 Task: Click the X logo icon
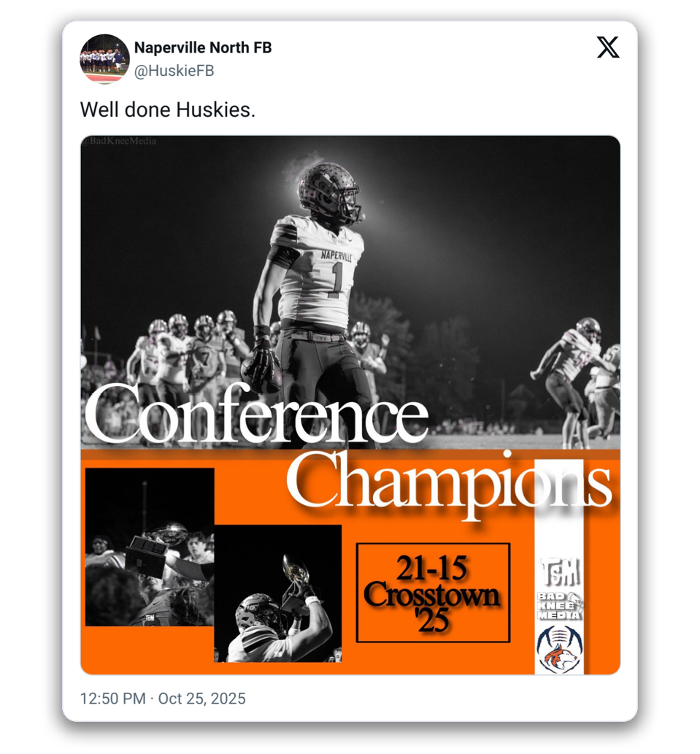608,47
